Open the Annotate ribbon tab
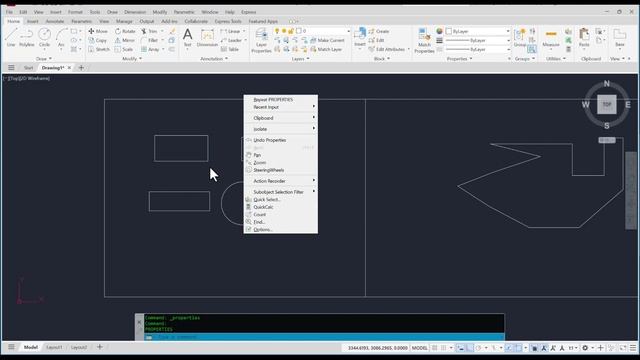This screenshot has height=360, width=640. pos(55,21)
